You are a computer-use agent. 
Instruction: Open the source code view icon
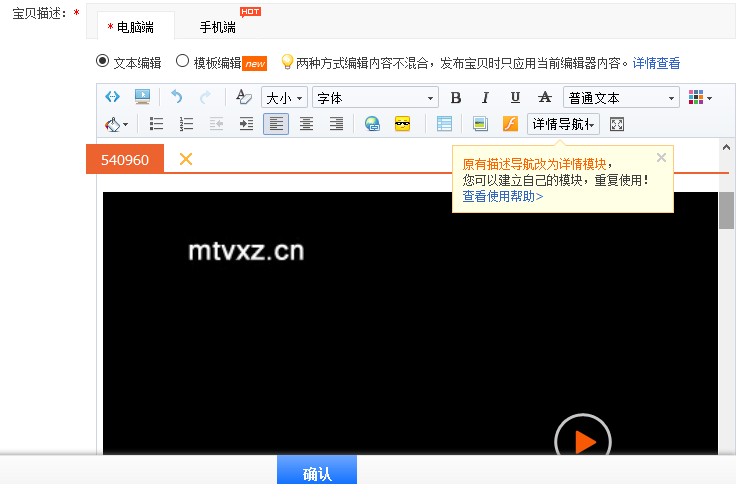tap(112, 97)
